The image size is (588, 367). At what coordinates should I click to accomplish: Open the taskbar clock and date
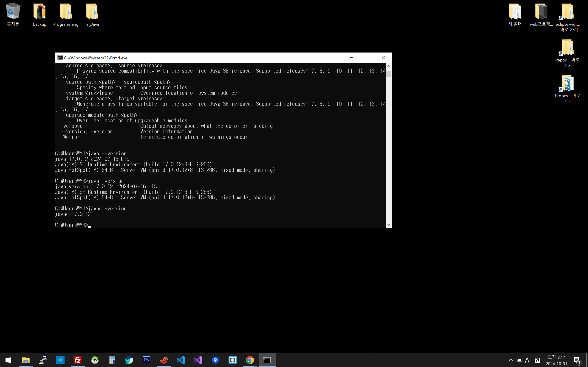pyautogui.click(x=556, y=360)
